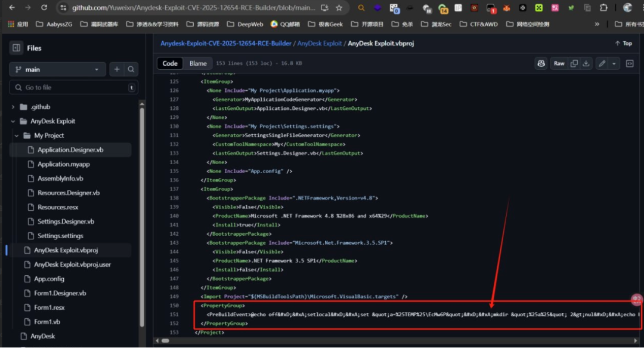The width and height of the screenshot is (644, 348).
Task: Open symbols panel icon
Action: pos(630,63)
